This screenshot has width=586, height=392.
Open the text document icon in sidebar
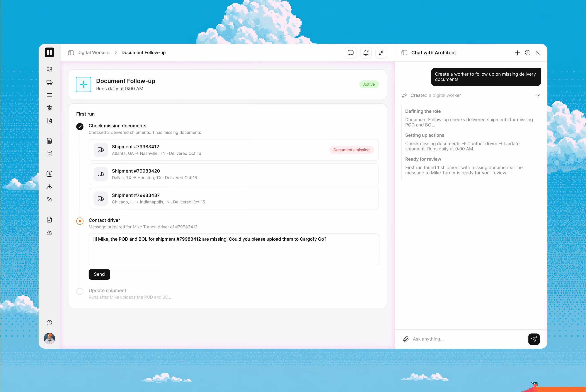[x=49, y=141]
